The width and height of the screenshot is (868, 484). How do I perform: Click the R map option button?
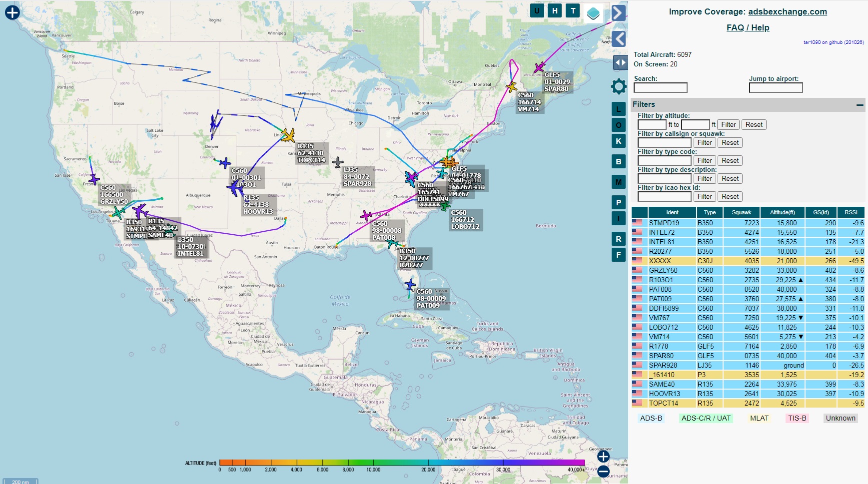pos(619,239)
